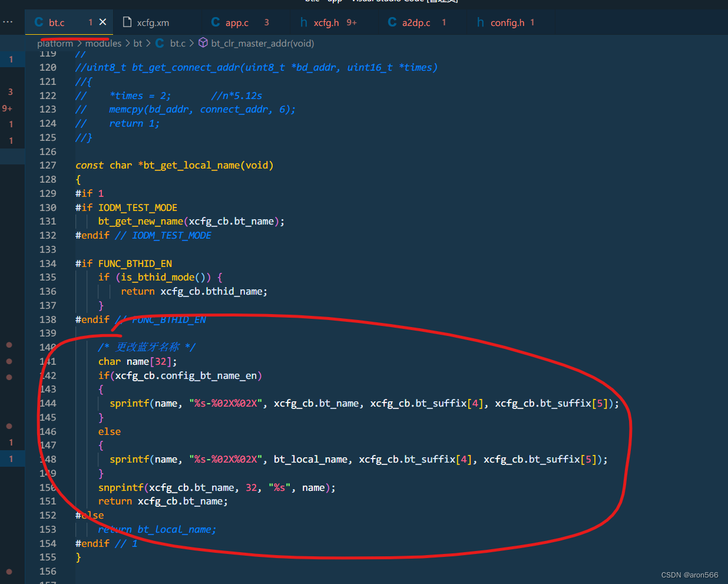Click '#endif // IODM_TEST_MODE' on line 132
728x584 pixels.
pos(143,236)
